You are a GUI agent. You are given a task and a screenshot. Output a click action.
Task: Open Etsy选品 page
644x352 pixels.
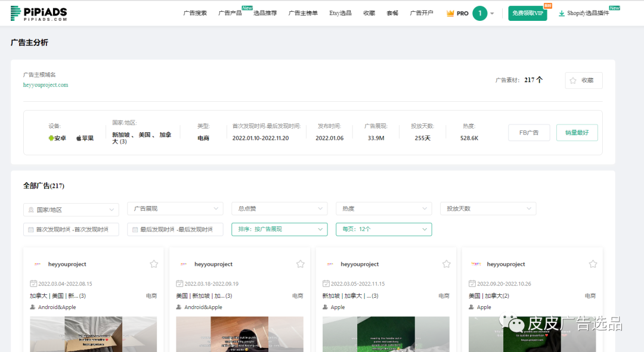(x=340, y=13)
